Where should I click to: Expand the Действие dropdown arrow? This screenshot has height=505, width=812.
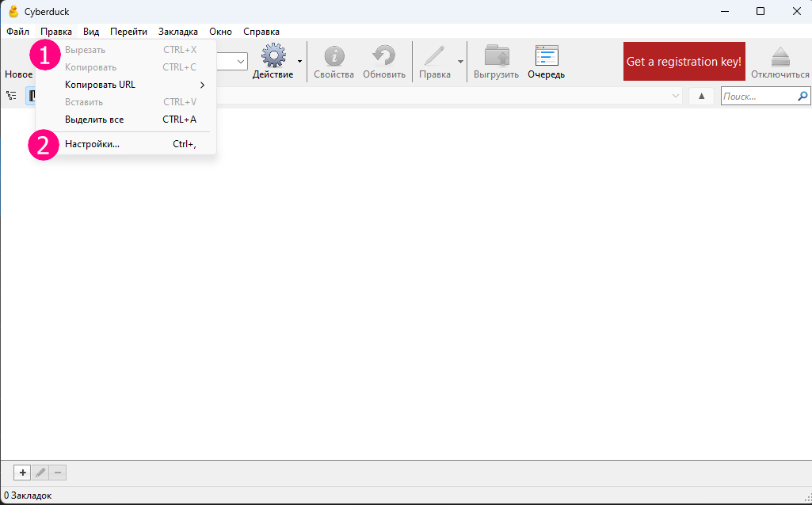click(299, 62)
